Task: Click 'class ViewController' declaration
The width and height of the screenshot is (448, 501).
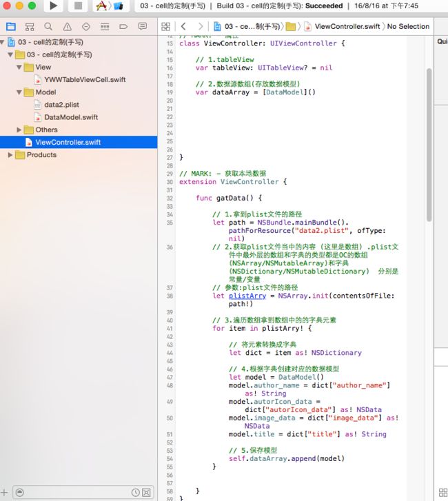Action: [262, 43]
